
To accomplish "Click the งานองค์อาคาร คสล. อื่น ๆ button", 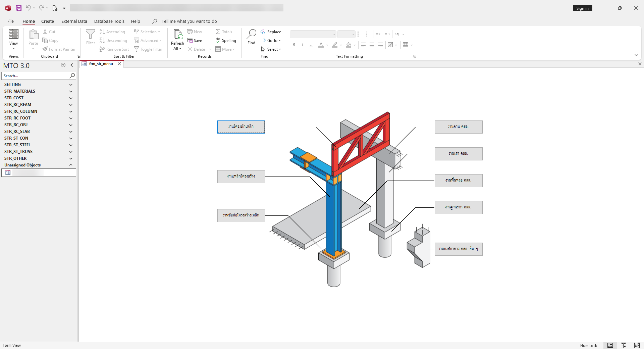I will click(x=459, y=249).
